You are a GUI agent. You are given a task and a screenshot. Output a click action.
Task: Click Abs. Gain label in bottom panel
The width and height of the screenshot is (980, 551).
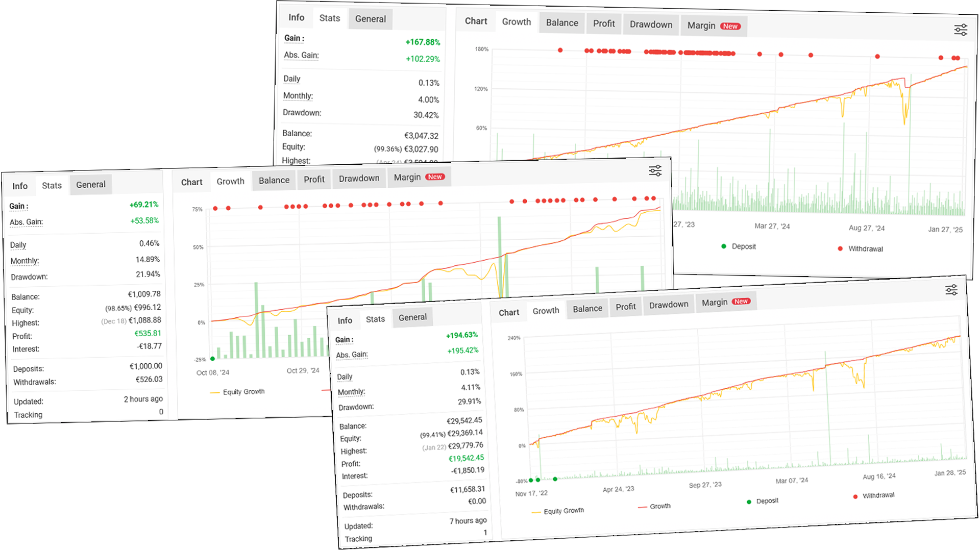coord(352,355)
